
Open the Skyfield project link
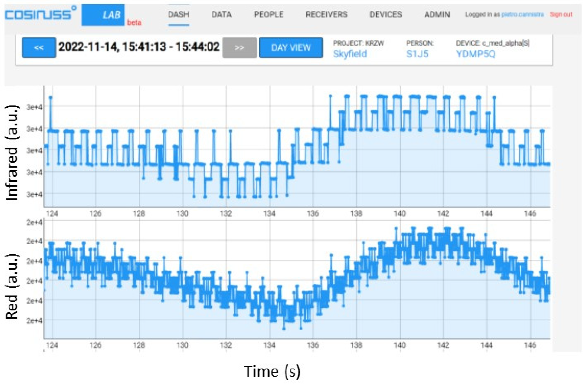coord(350,54)
